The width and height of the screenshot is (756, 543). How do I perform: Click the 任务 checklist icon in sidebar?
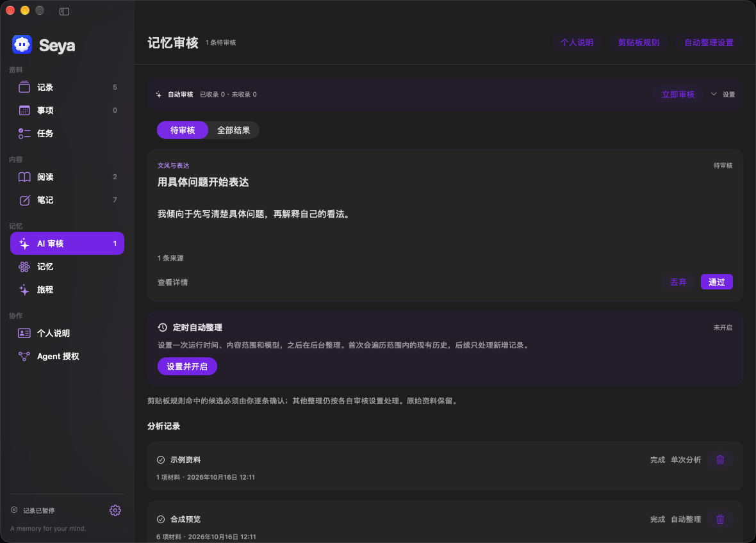click(x=24, y=133)
